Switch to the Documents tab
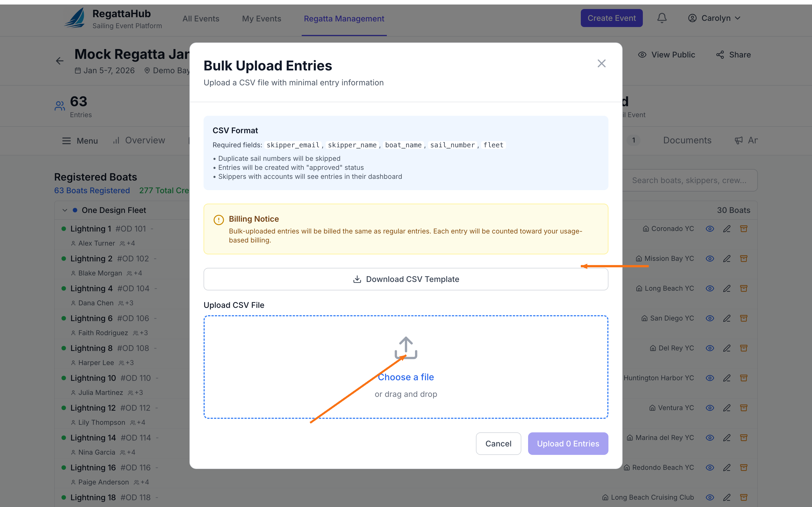The height and width of the screenshot is (507, 812). [x=687, y=140]
